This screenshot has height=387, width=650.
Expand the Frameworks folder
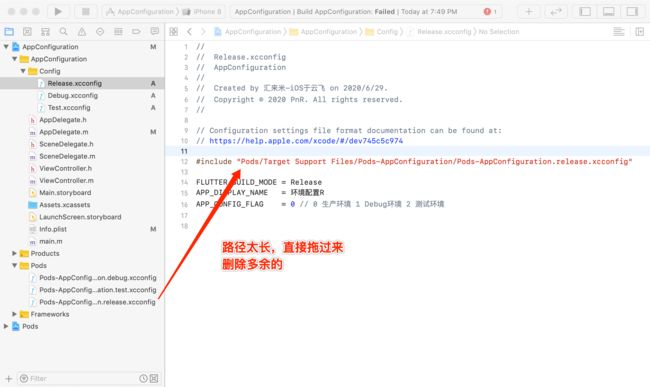15,314
